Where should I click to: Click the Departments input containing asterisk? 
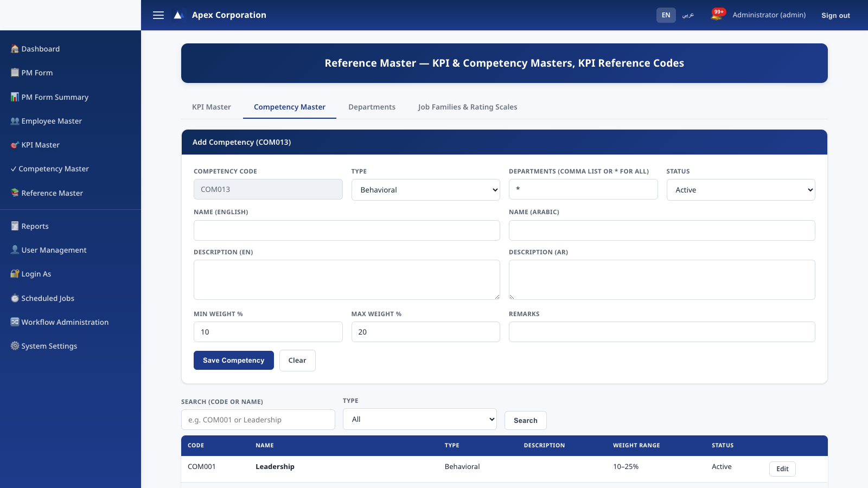(x=583, y=189)
